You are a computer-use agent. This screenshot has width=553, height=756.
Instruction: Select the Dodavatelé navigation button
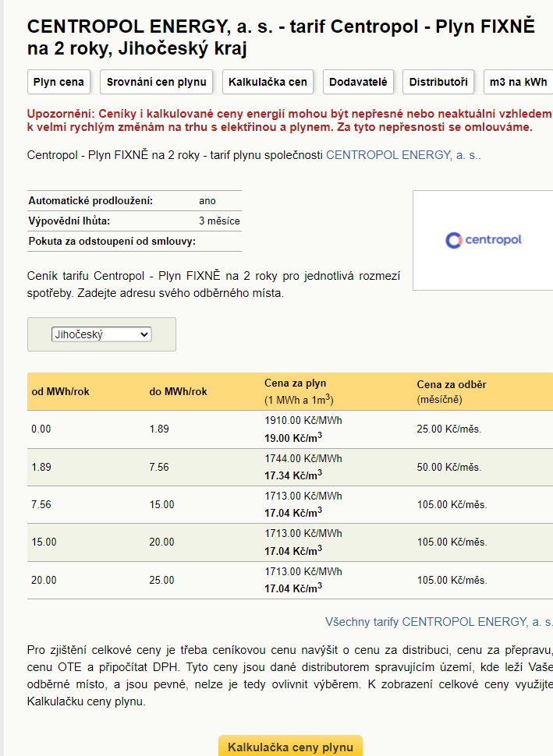click(x=359, y=82)
